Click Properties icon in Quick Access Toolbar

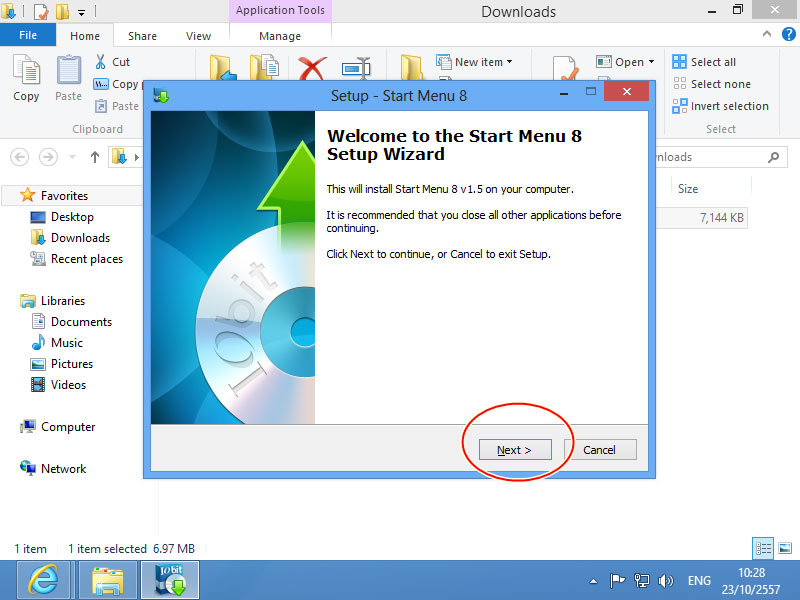(x=41, y=11)
